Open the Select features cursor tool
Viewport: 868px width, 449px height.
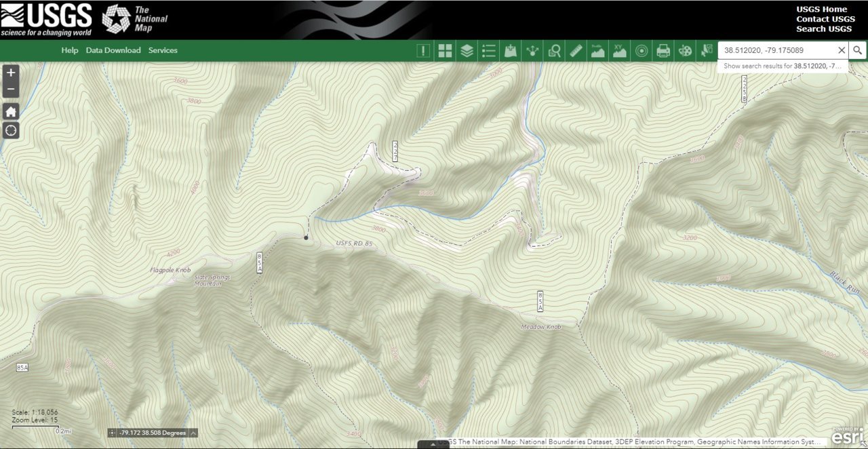pos(707,50)
